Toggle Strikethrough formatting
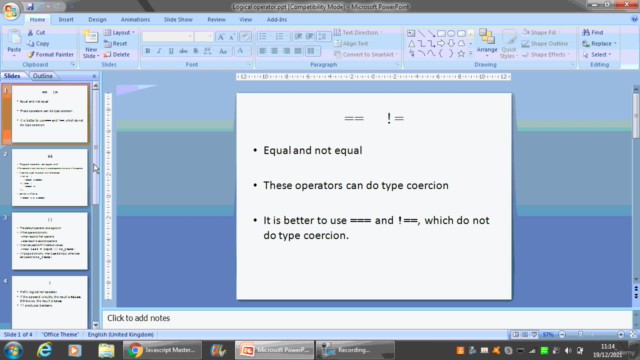 [183, 51]
